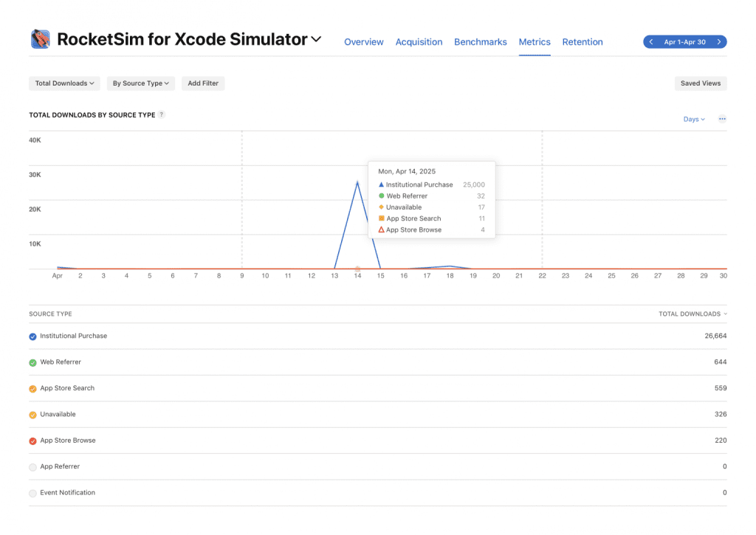Screen dimensions: 756x535
Task: Uncheck Unavailable source type
Action: pos(32,415)
